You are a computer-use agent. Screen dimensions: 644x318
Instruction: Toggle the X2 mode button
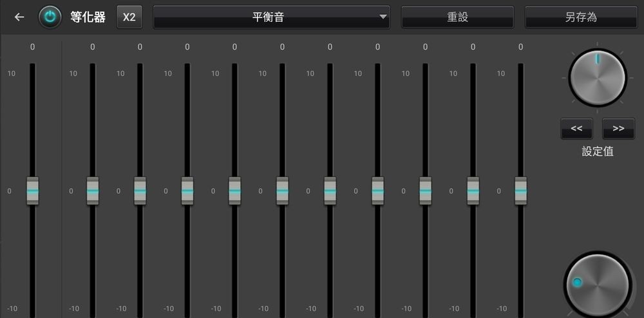(129, 17)
